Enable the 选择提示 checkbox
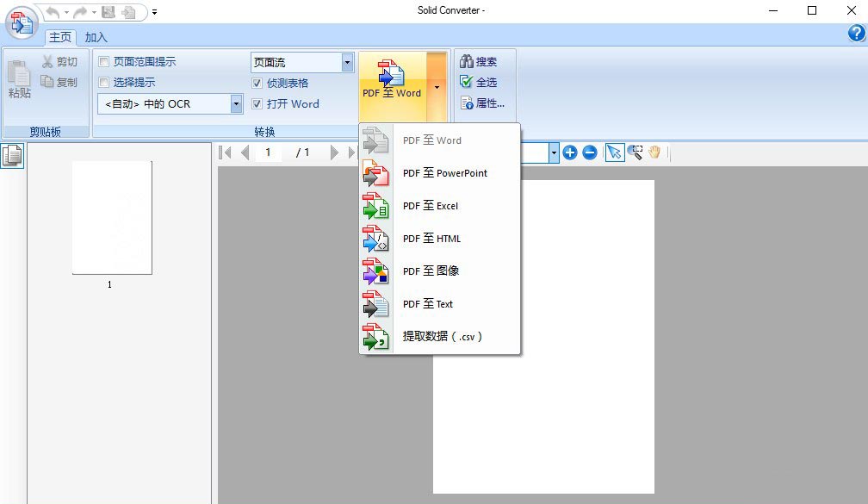868x504 pixels. (x=103, y=83)
